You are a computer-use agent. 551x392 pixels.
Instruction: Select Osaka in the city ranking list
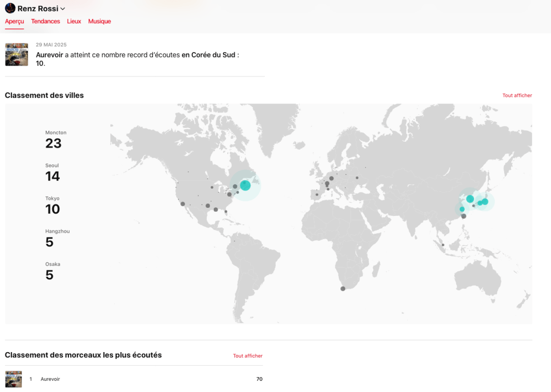coord(52,271)
